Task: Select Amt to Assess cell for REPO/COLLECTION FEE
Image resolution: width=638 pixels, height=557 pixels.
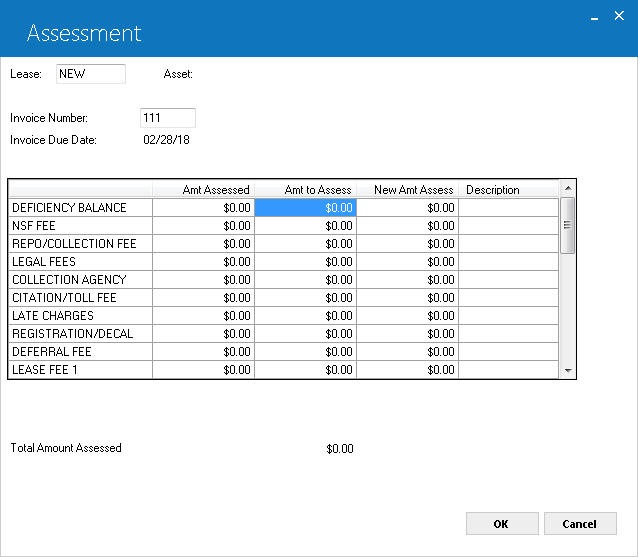Action: pyautogui.click(x=306, y=244)
